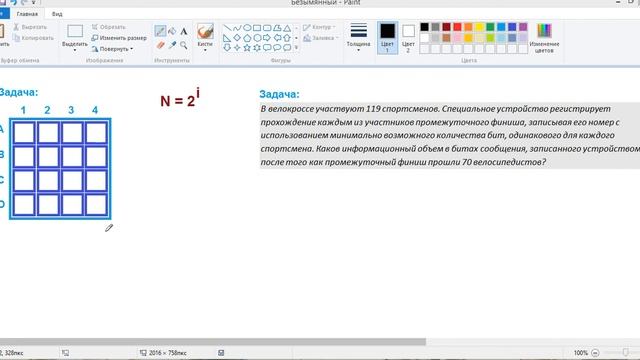Image resolution: width=640 pixels, height=360 pixels.
Task: Click the Brushes (Кисти) icon
Action: (x=205, y=31)
